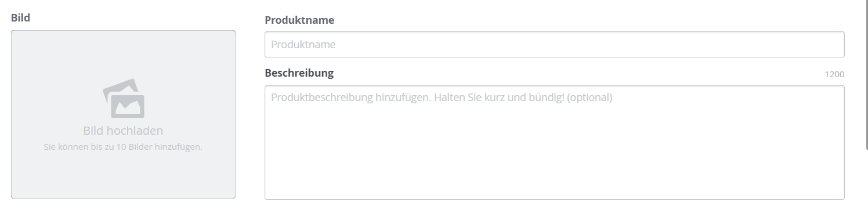Image resolution: width=868 pixels, height=216 pixels.
Task: Click the "Produktname" placeholder text inside field
Action: (303, 45)
